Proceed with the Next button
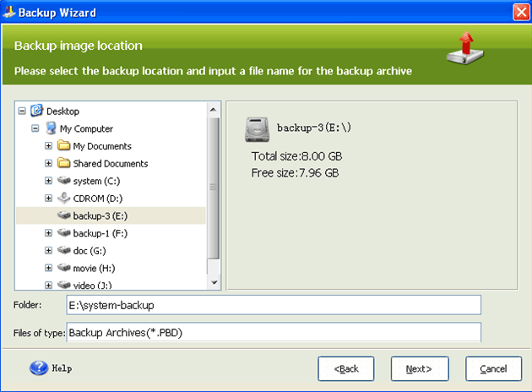532x392 pixels. click(x=420, y=368)
